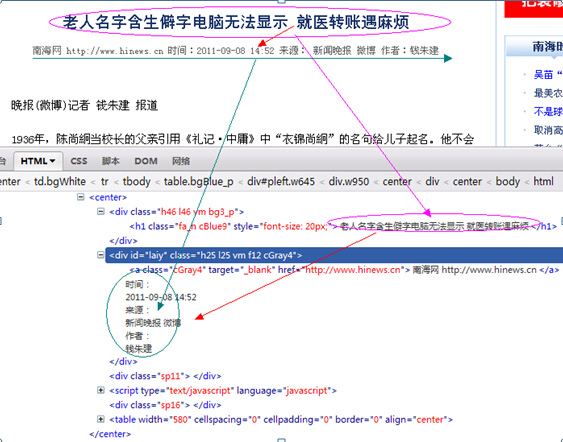Click the 来源： text node in HTML panel

[137, 310]
